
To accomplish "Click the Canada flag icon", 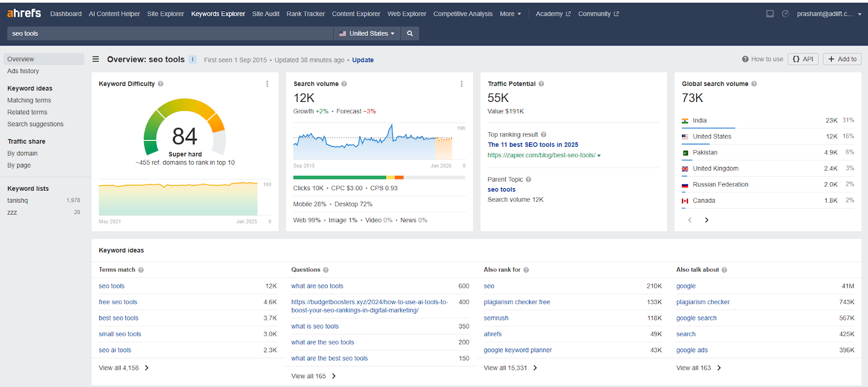I will [685, 201].
